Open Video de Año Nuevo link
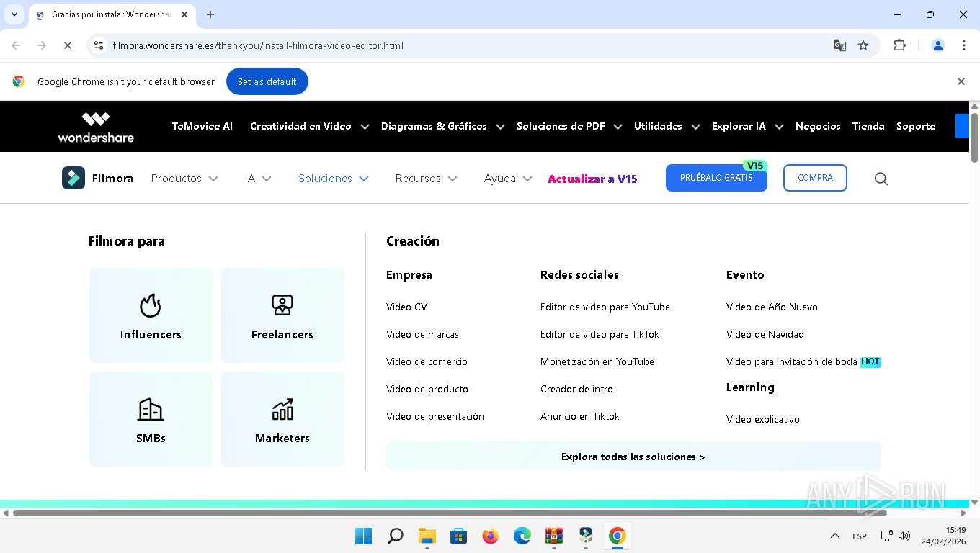 (772, 307)
